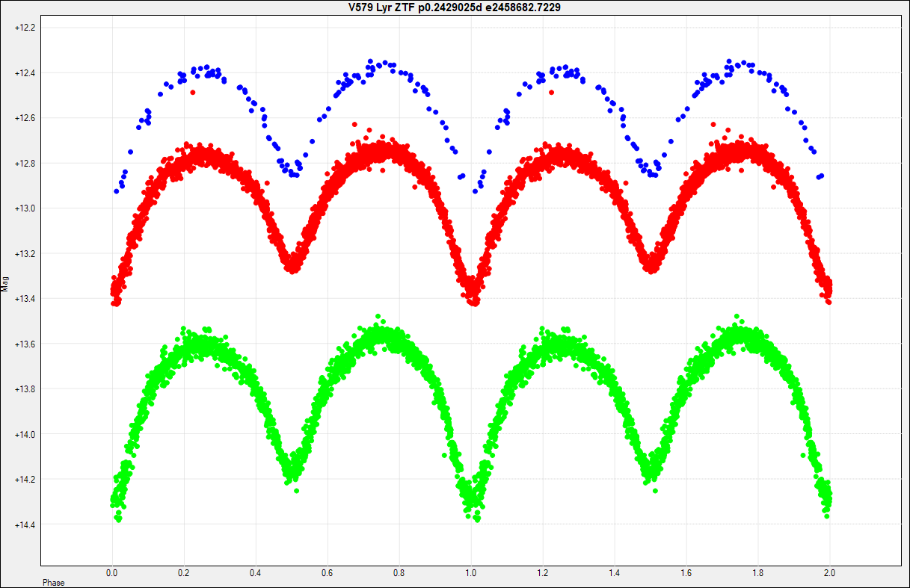910x588 pixels.
Task: Click the +13.6 magnitude tick label
Action: 26,344
